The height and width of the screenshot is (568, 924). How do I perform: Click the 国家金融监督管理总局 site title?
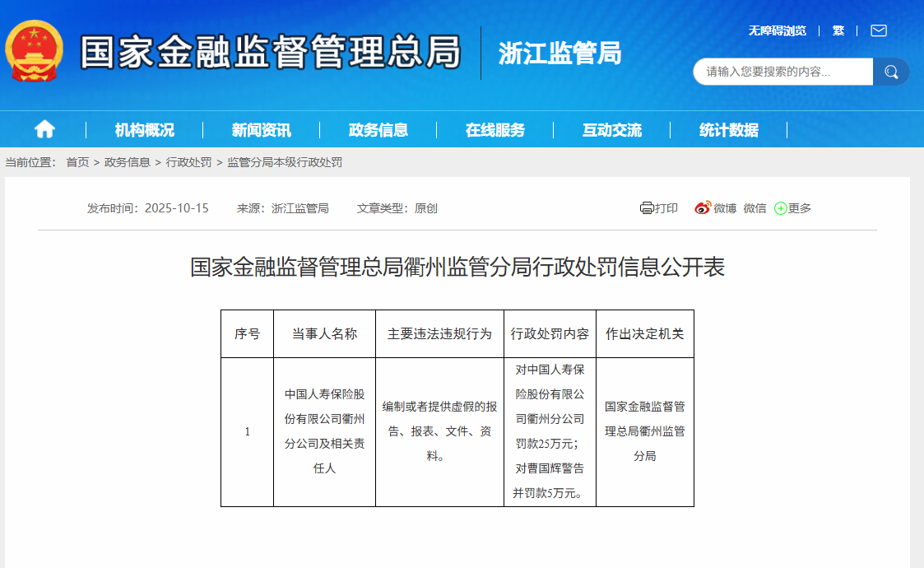click(x=270, y=52)
